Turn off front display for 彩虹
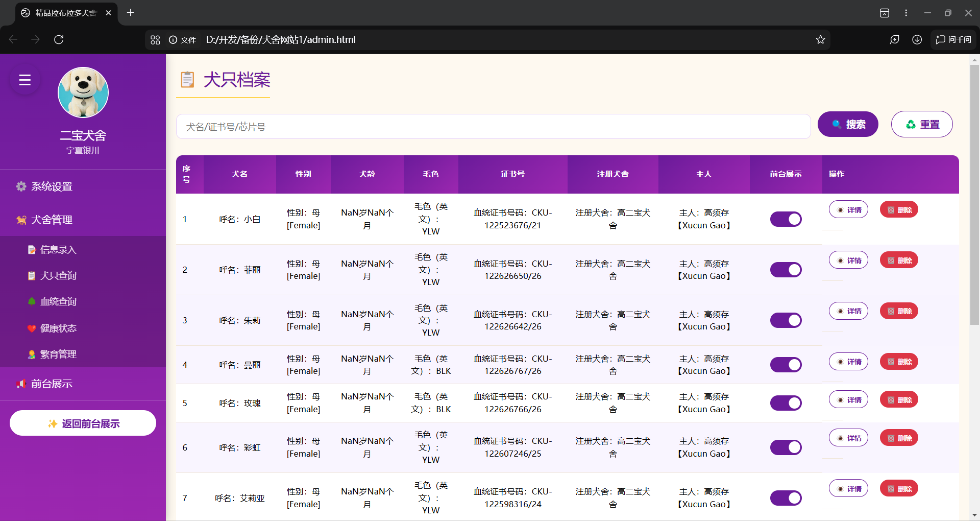 click(786, 447)
